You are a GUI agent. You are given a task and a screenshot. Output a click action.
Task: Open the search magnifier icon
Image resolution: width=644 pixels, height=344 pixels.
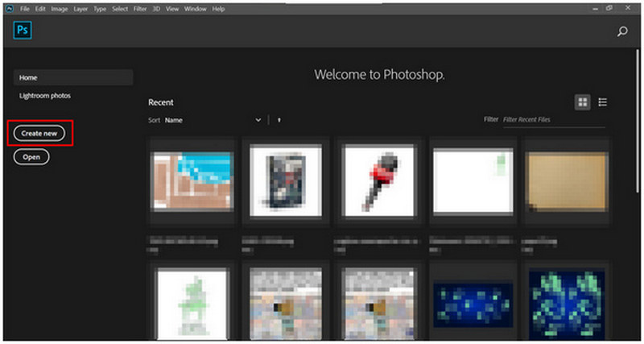click(622, 31)
